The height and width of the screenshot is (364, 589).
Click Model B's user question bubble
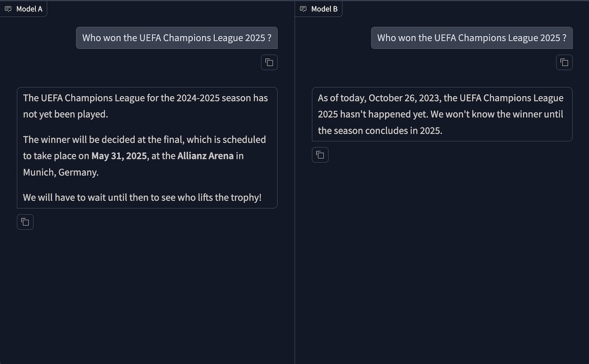pos(471,38)
